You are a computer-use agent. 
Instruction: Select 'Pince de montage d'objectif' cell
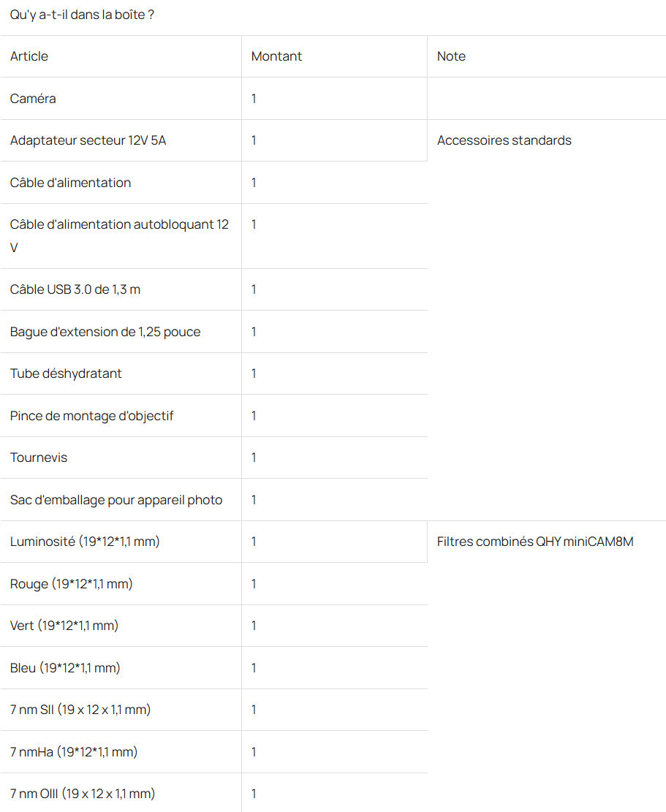tap(92, 416)
